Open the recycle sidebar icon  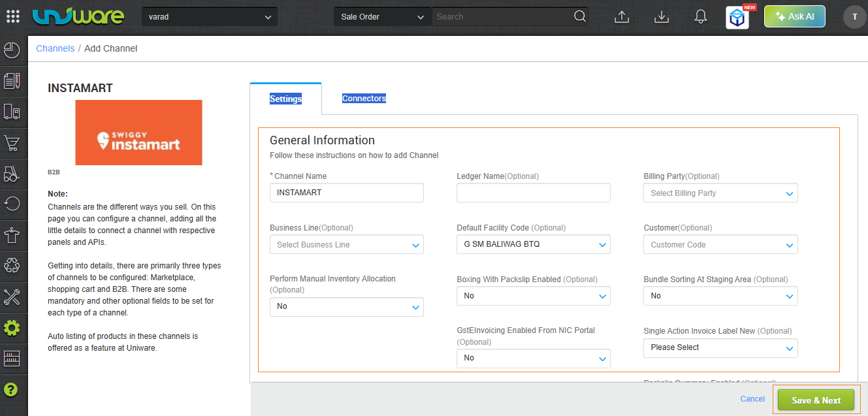(12, 266)
